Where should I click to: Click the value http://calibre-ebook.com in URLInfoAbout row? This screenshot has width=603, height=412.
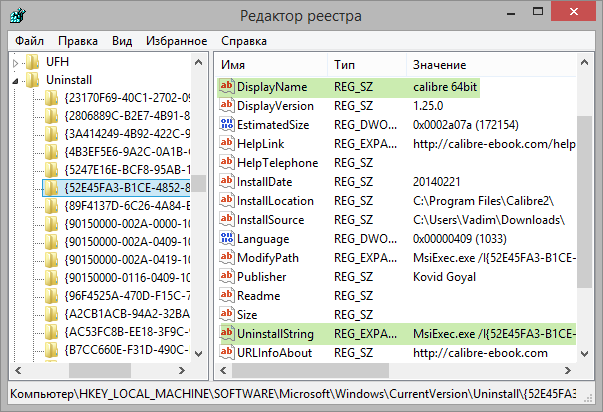480,353
